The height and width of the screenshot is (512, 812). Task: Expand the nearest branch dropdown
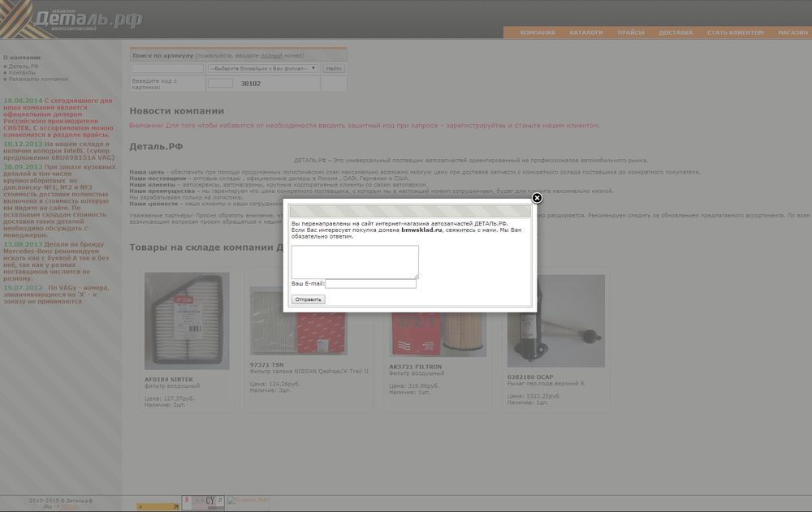tap(262, 68)
